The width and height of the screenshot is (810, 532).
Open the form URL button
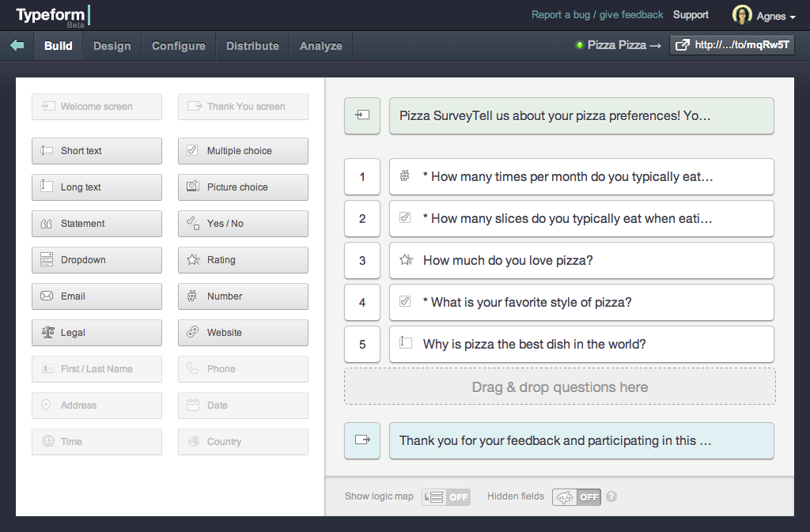[x=732, y=45]
